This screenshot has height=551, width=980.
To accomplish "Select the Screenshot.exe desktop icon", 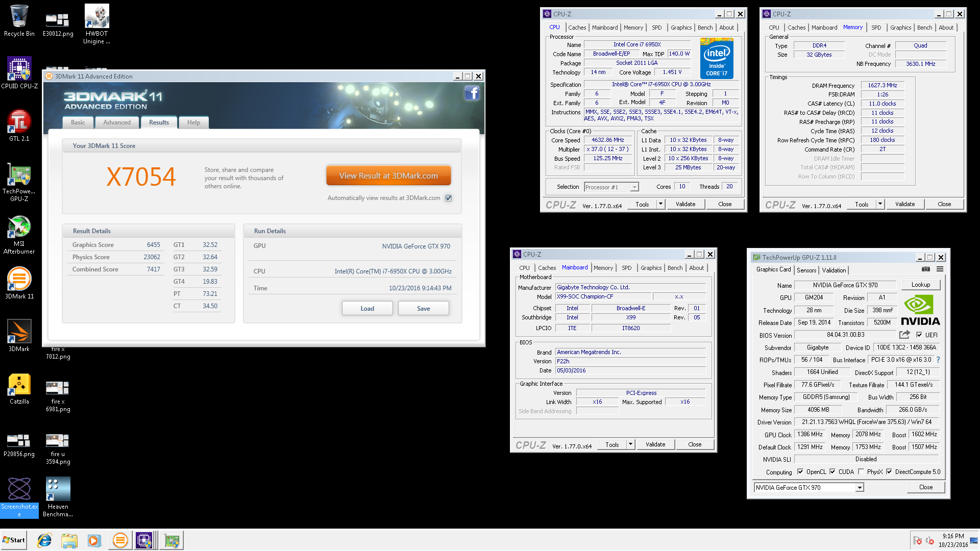I will click(x=19, y=497).
